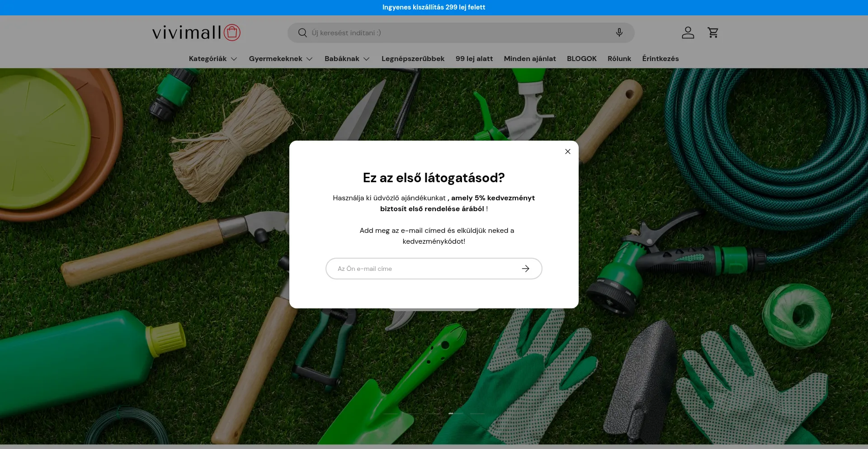This screenshot has height=449, width=868.
Task: Expand the Gyermekeknek dropdown menu
Action: (281, 59)
